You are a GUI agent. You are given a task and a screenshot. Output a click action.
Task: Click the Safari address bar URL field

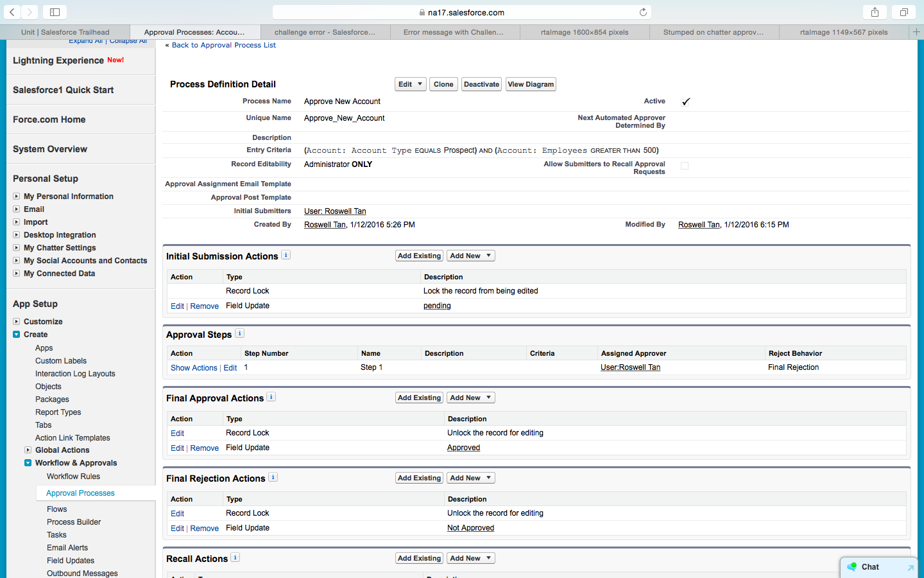coord(462,12)
